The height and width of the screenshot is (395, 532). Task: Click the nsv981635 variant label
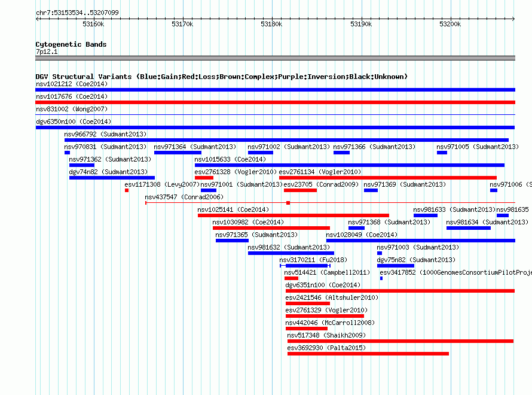(513, 209)
